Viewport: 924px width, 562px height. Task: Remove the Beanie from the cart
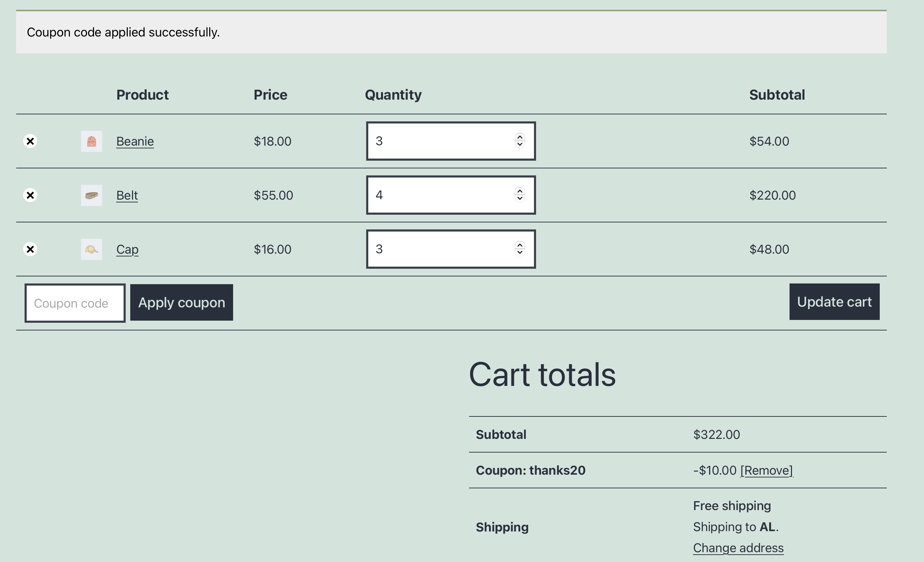(x=30, y=141)
